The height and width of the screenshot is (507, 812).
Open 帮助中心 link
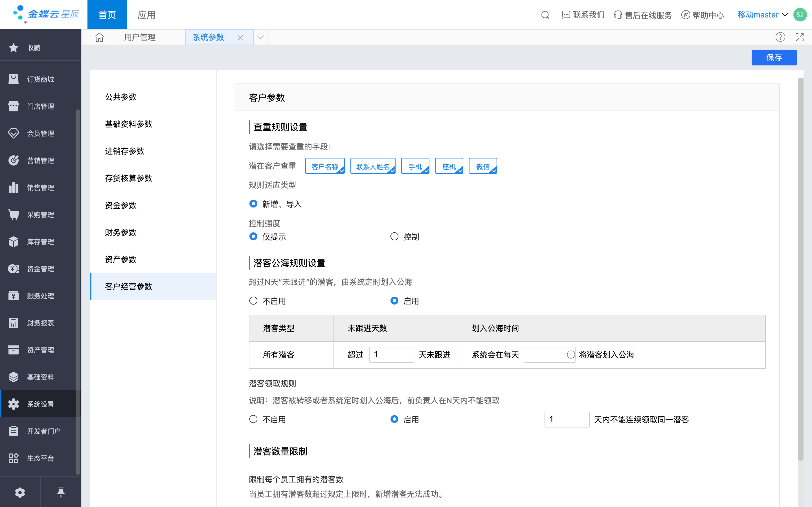pyautogui.click(x=703, y=15)
